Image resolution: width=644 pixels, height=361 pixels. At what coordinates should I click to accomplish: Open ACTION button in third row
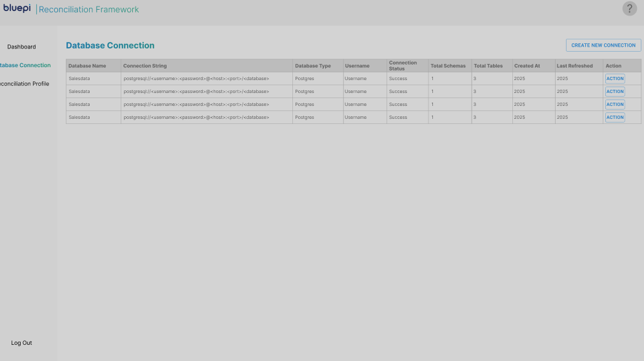[x=615, y=105]
